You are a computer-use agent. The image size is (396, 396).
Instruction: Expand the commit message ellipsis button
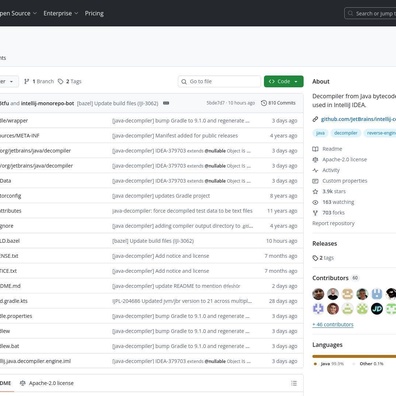click(166, 103)
